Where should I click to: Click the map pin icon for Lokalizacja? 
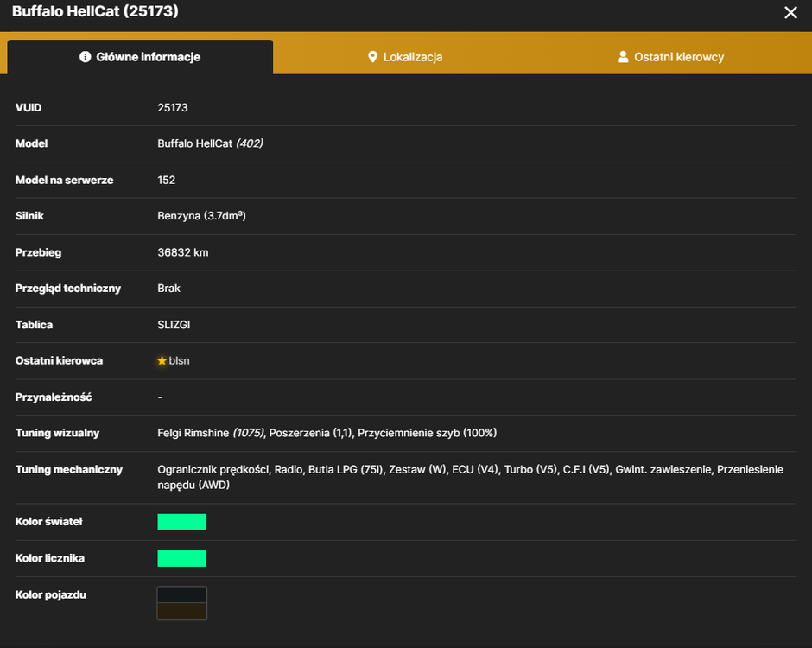click(372, 57)
